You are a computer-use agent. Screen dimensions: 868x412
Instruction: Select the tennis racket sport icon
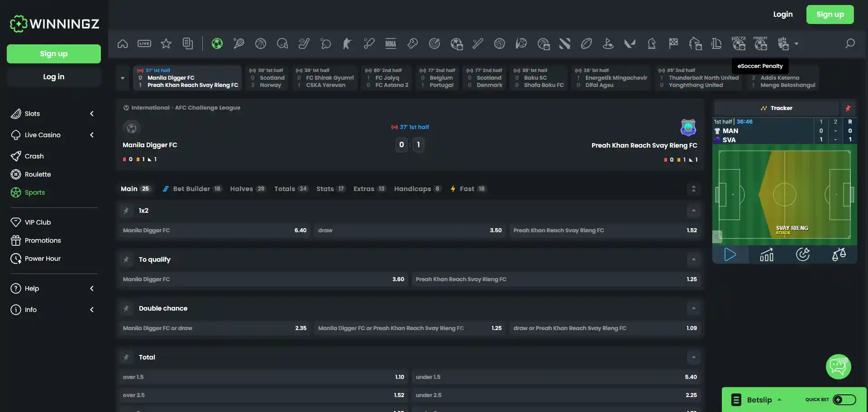click(239, 43)
